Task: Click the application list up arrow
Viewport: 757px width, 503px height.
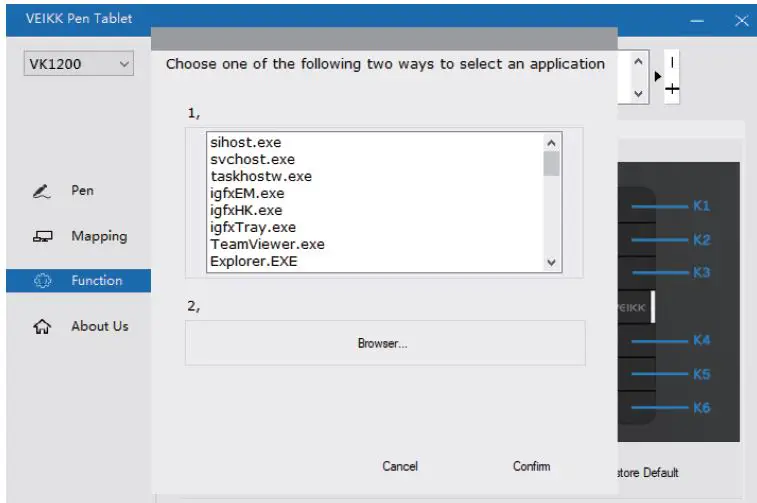Action: click(638, 62)
